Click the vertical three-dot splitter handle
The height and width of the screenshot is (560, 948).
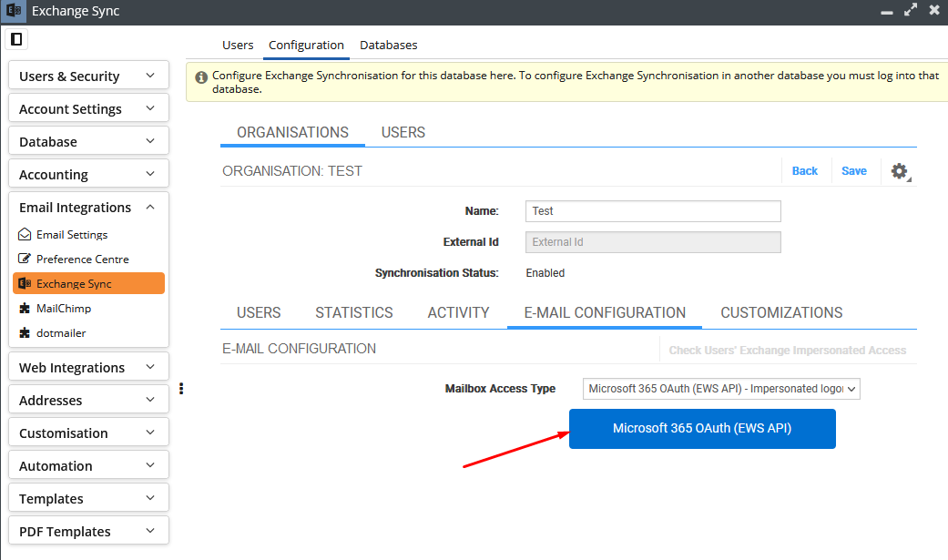(181, 388)
